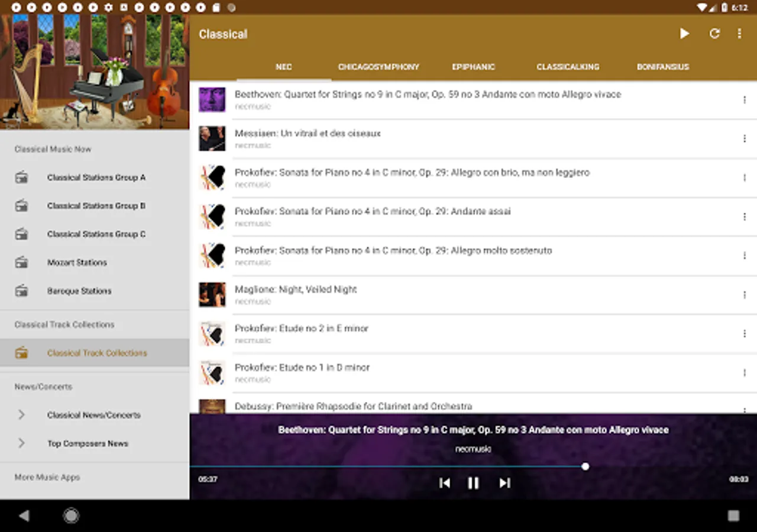Image resolution: width=757 pixels, height=532 pixels.
Task: Click the Beethoven Quartet purple album thumbnail in the list
Action: tap(212, 100)
